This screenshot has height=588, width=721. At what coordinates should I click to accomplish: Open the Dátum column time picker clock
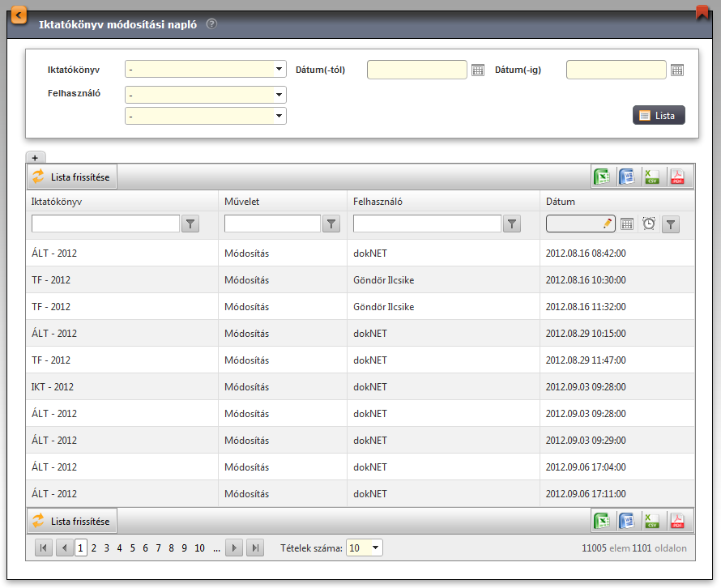[649, 224]
